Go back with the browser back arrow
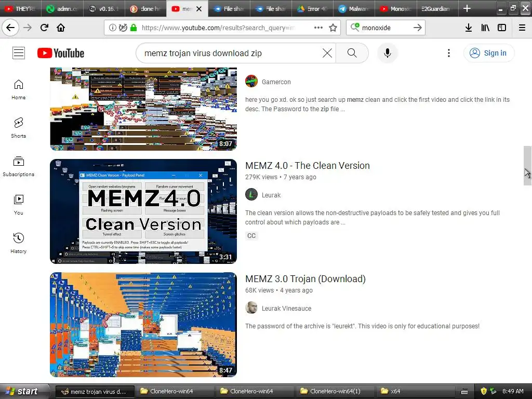532x399 pixels. [10, 28]
